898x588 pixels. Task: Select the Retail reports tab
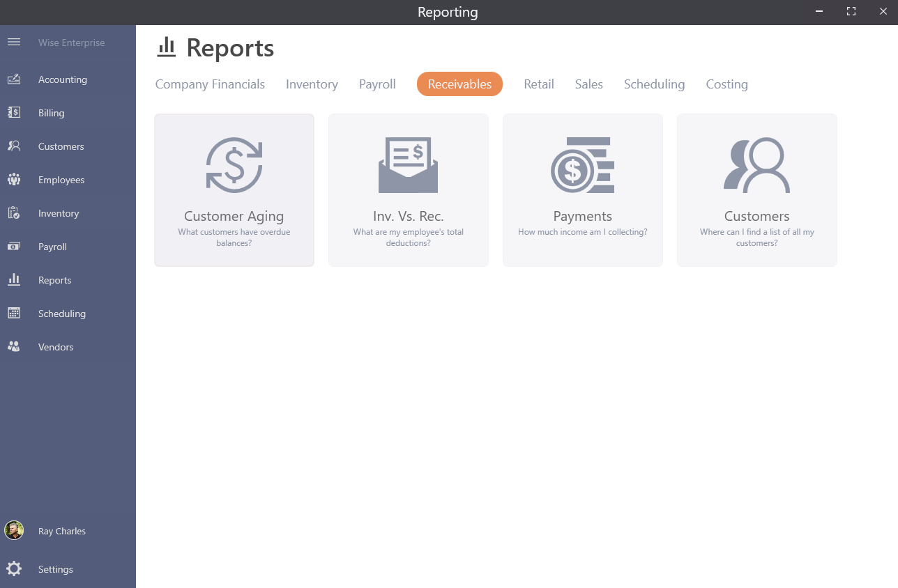pyautogui.click(x=538, y=84)
